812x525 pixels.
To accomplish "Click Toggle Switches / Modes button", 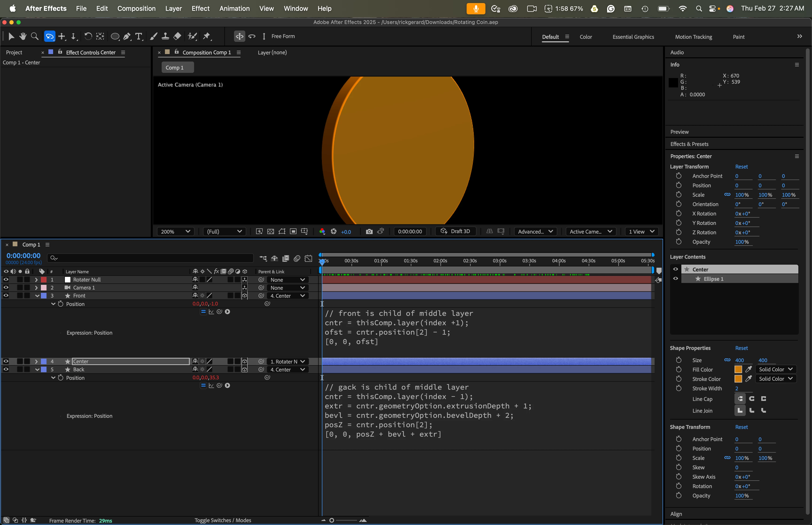I will [223, 520].
